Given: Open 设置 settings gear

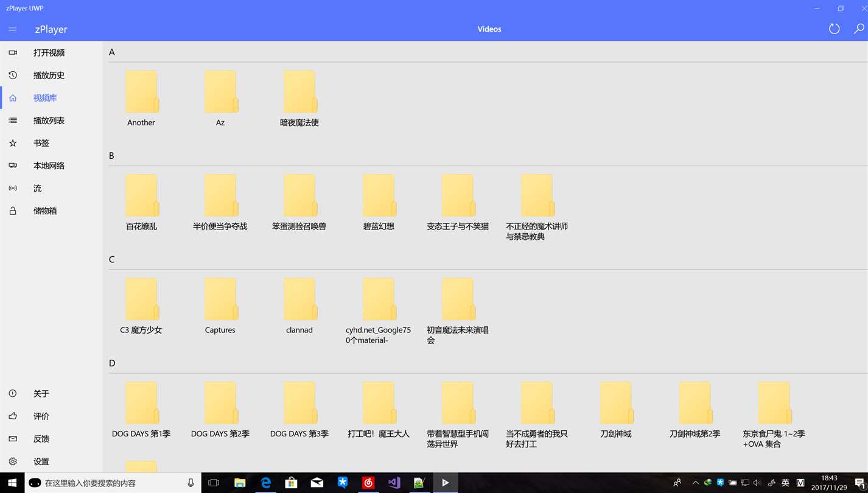Looking at the screenshot, I should [52, 461].
